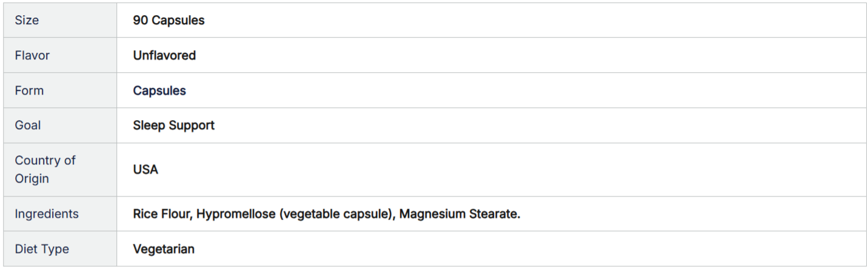The height and width of the screenshot is (268, 868).
Task: Click the Size row label
Action: point(27,20)
